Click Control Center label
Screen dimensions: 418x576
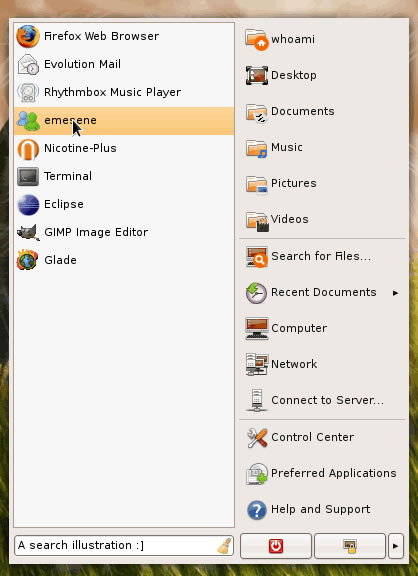[312, 437]
